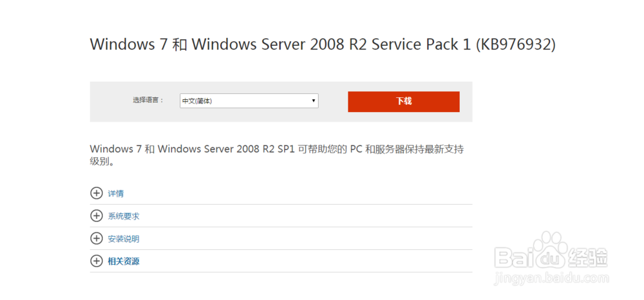This screenshot has width=644, height=300.
Task: Click the word 级别 in the description
Action: pyautogui.click(x=100, y=162)
